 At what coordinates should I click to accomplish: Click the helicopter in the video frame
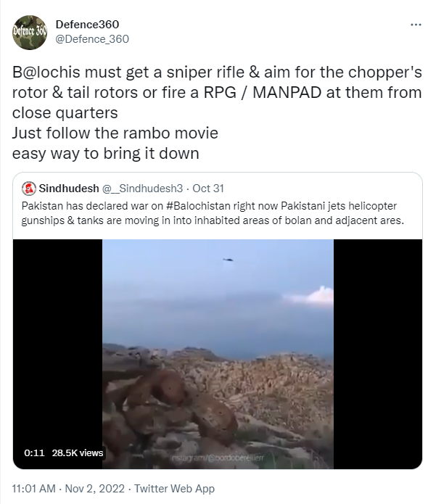228,260
